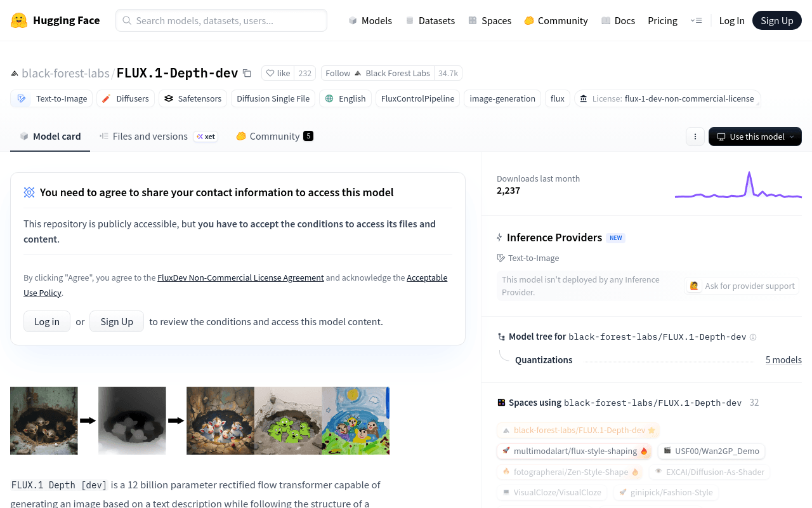Click the Sign Up button in header
This screenshot has width=812, height=508.
click(777, 20)
